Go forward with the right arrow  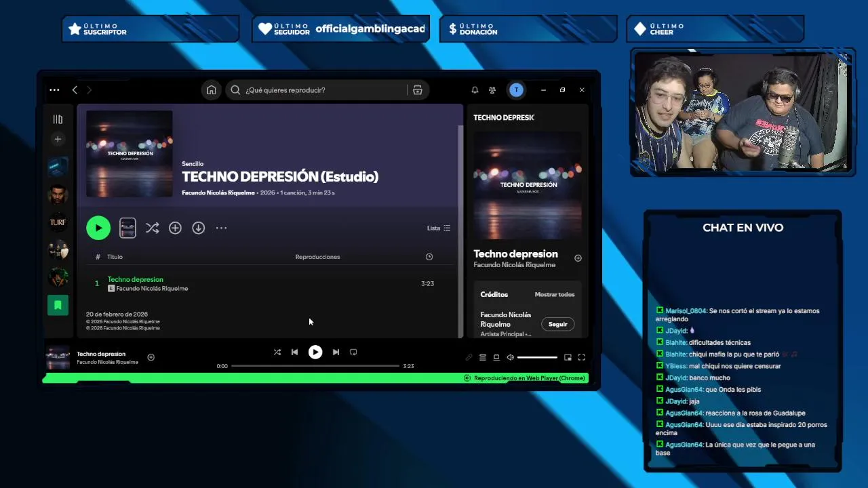[89, 89]
